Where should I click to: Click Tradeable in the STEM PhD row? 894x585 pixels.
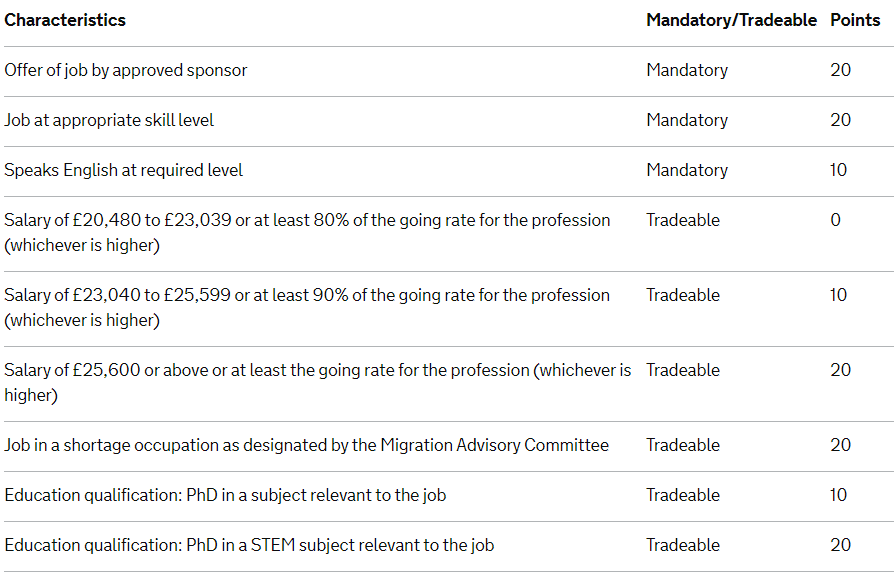click(x=683, y=546)
